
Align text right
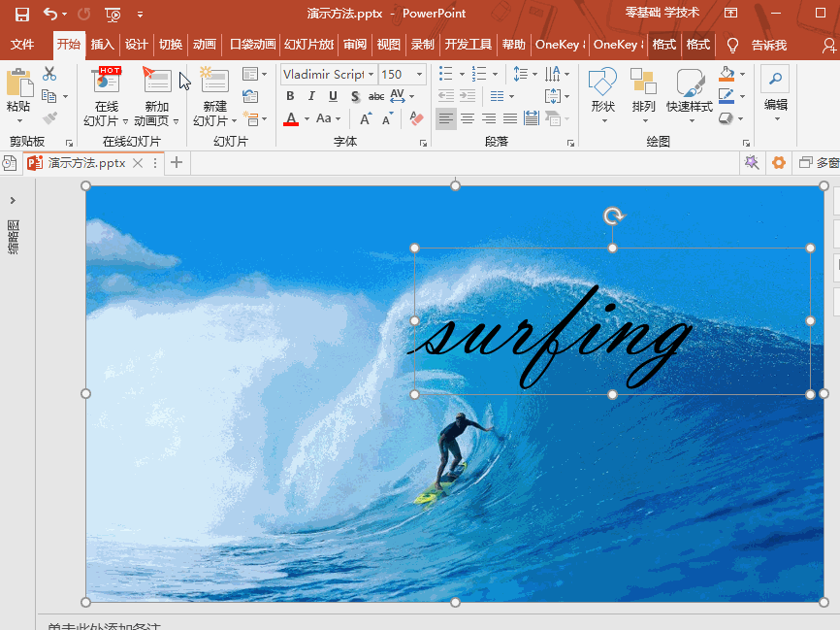[489, 118]
